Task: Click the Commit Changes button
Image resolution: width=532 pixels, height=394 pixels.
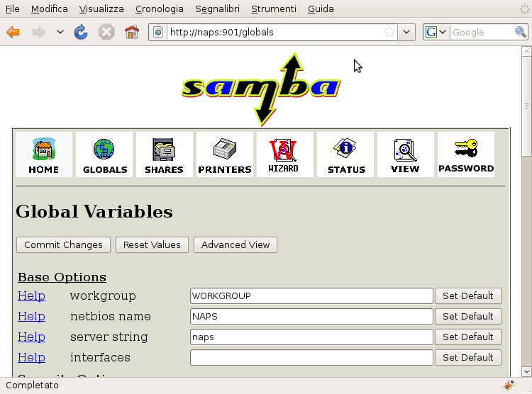Action: pyautogui.click(x=63, y=244)
